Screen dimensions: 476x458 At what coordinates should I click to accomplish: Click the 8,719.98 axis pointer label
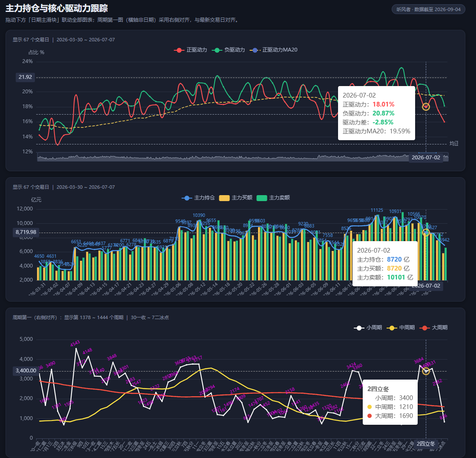coord(26,232)
